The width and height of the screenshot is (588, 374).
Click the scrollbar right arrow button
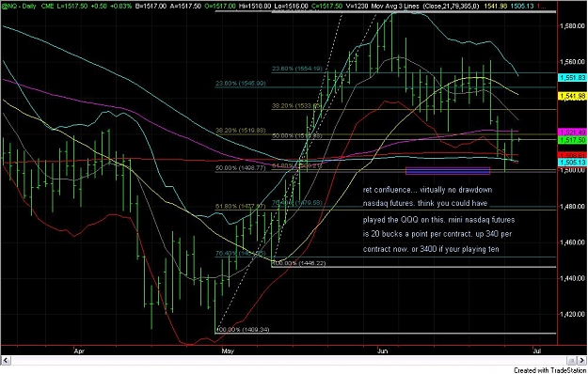(x=582, y=361)
